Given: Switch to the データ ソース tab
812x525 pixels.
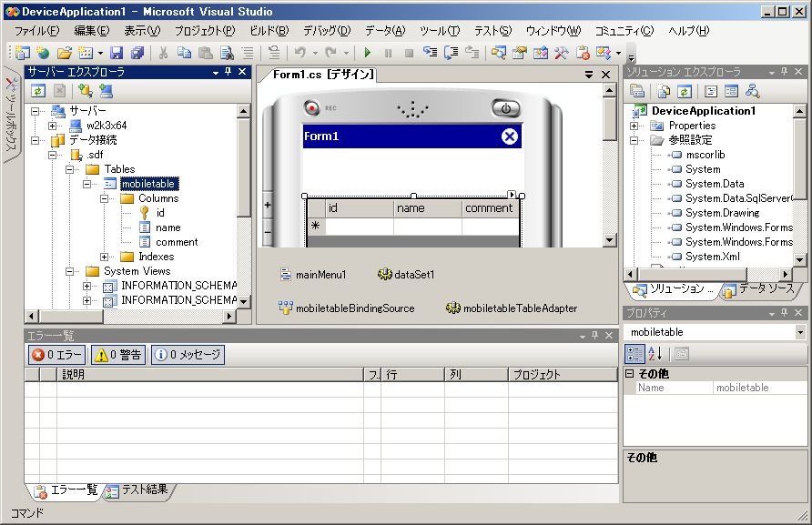Looking at the screenshot, I should coord(760,289).
